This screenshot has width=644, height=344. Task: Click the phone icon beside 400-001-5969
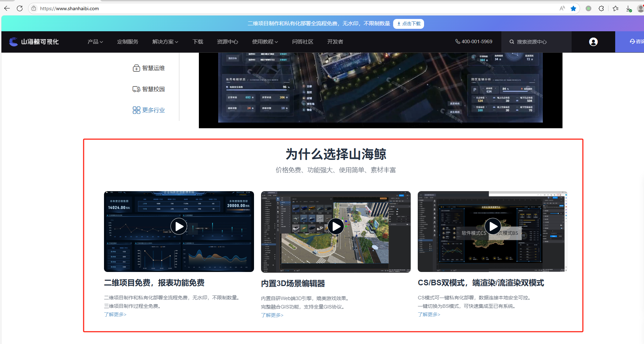pyautogui.click(x=458, y=41)
